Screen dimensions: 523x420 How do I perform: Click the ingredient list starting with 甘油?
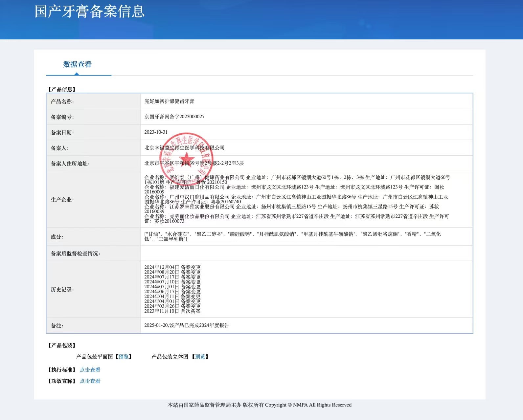click(292, 236)
